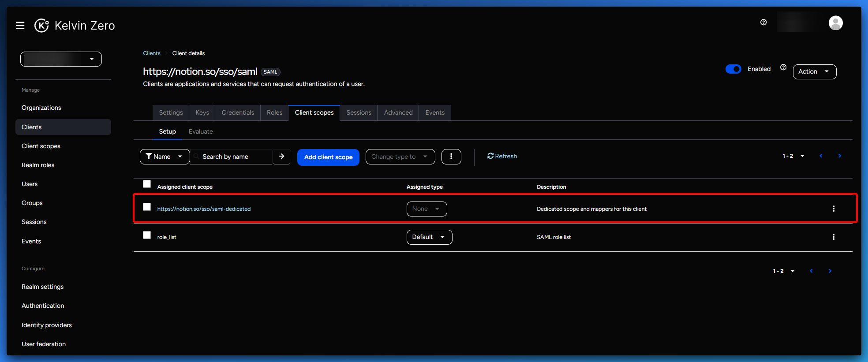Open Events in the sidebar
This screenshot has width=868, height=362.
click(63, 241)
